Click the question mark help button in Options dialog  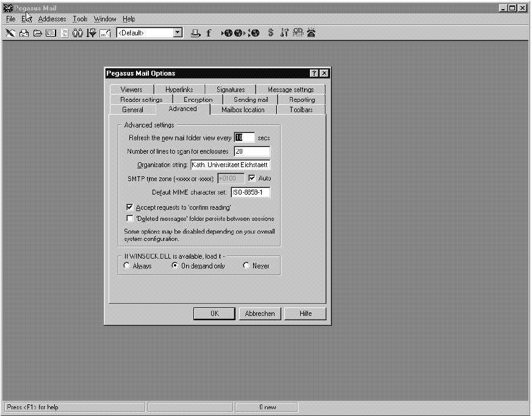314,73
